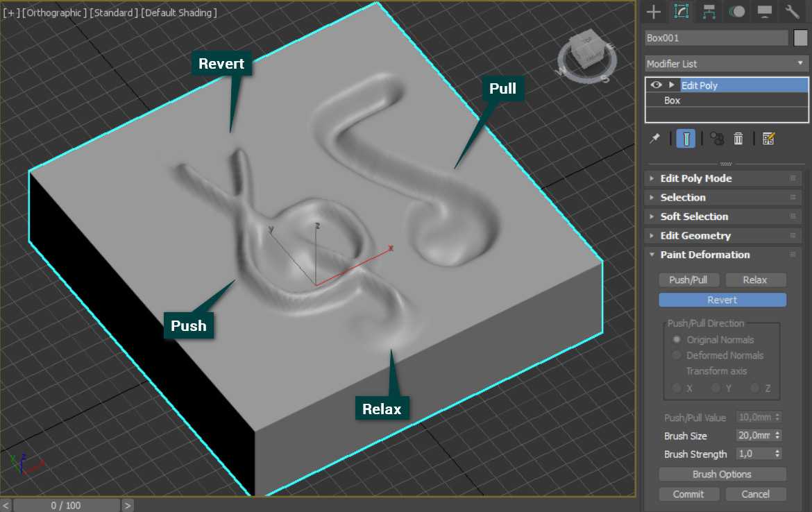The height and width of the screenshot is (512, 812).
Task: Expand the Edit Geometry rollout
Action: [x=695, y=236]
